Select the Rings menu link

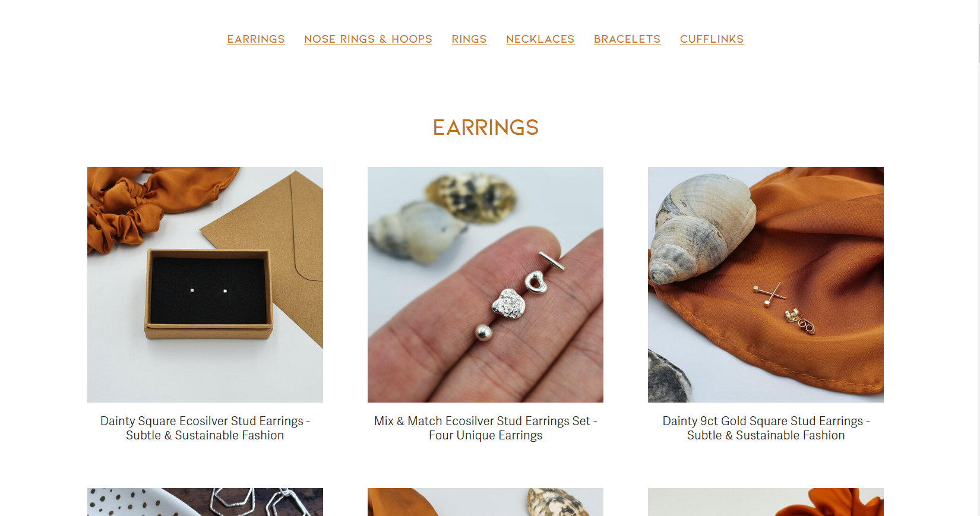click(x=469, y=39)
